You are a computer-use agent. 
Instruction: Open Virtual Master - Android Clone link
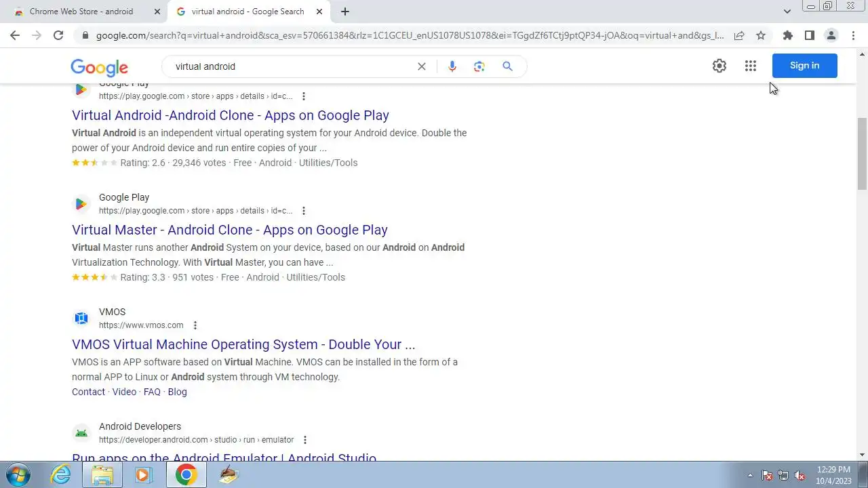pyautogui.click(x=230, y=230)
